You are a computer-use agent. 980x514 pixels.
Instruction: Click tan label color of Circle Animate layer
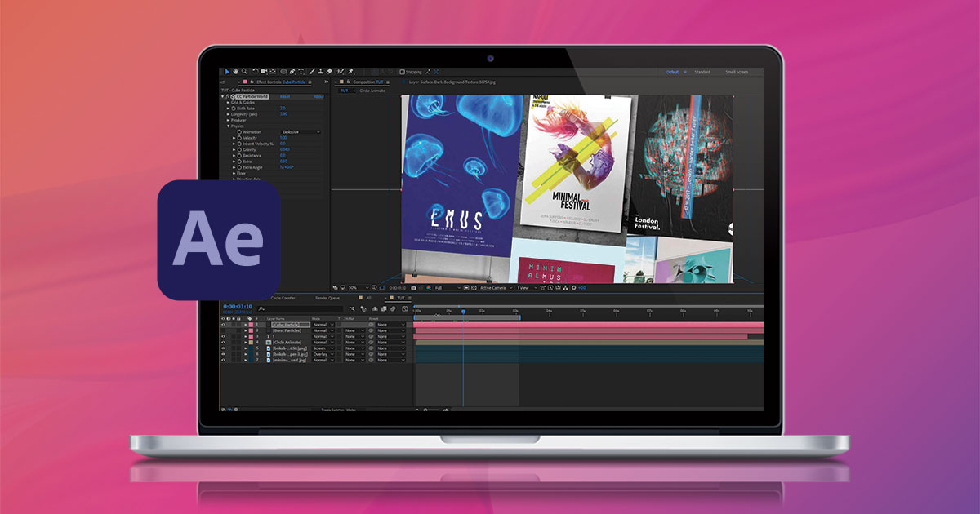(x=251, y=342)
